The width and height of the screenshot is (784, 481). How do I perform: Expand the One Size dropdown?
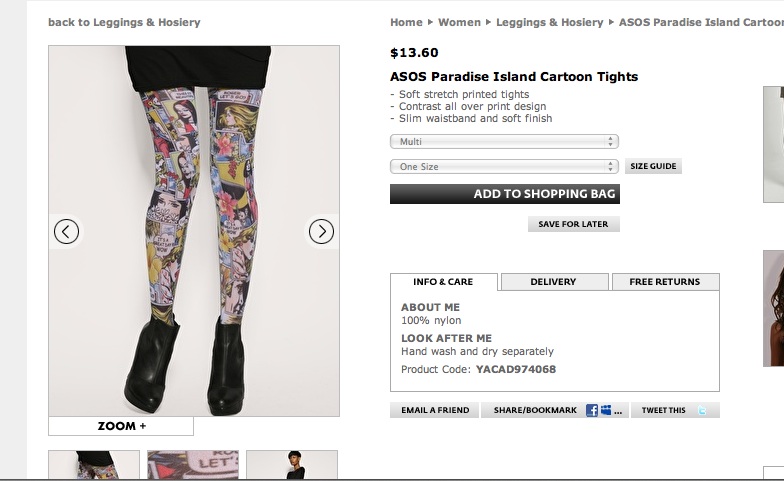coord(504,167)
